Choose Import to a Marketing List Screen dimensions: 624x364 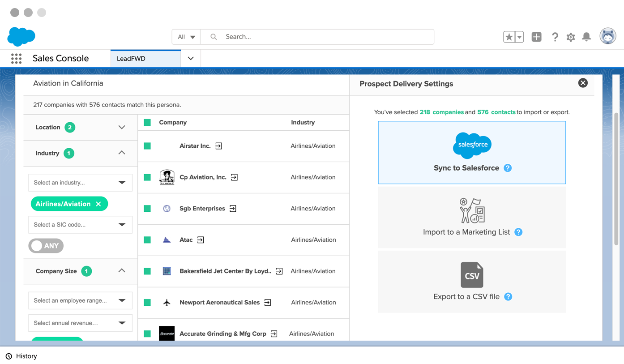(x=472, y=217)
